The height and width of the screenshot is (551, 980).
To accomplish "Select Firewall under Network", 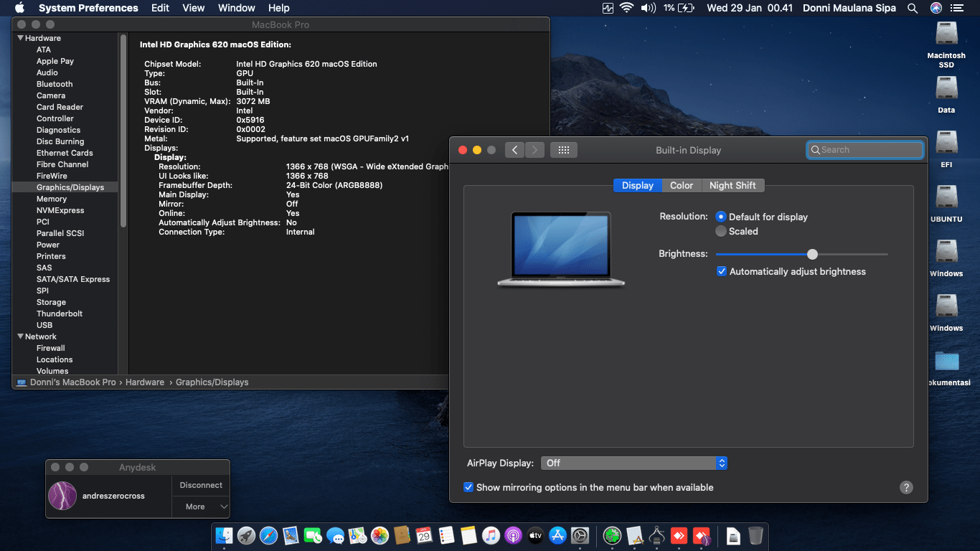I will coord(51,348).
